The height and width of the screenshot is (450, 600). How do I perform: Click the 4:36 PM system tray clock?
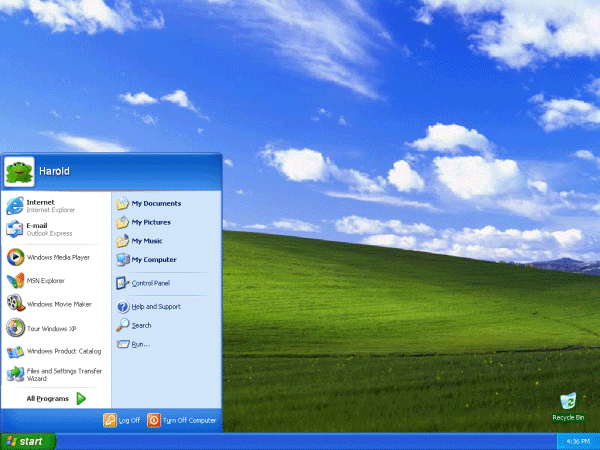tap(578, 442)
